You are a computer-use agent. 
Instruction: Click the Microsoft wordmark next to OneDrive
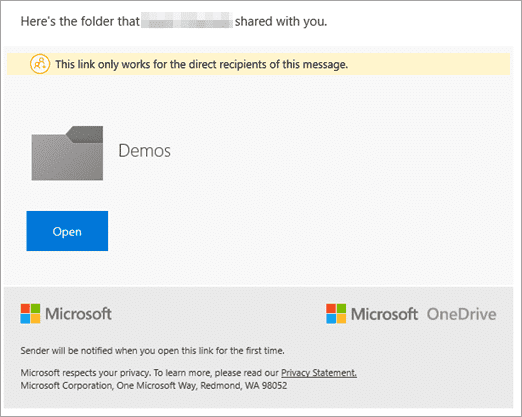tap(384, 314)
